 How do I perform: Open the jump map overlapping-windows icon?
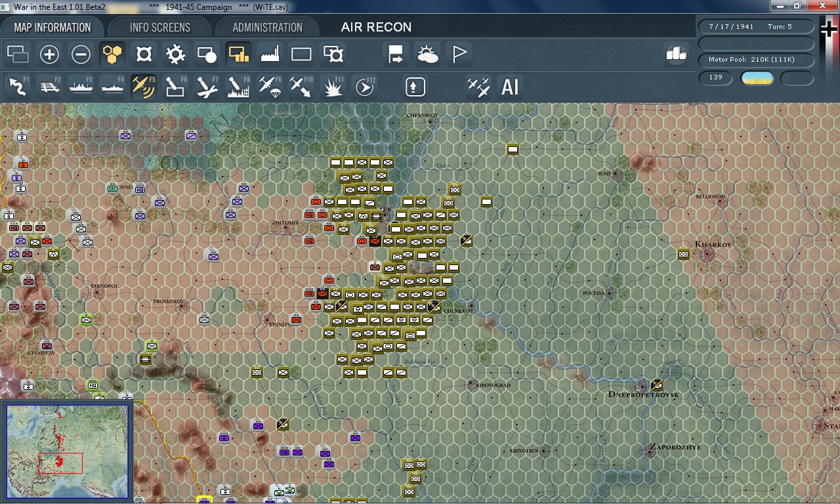[18, 54]
